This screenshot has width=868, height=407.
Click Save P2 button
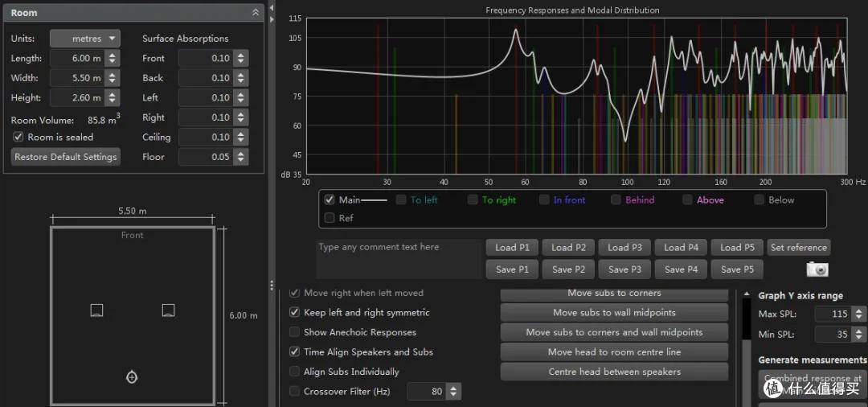(x=568, y=269)
